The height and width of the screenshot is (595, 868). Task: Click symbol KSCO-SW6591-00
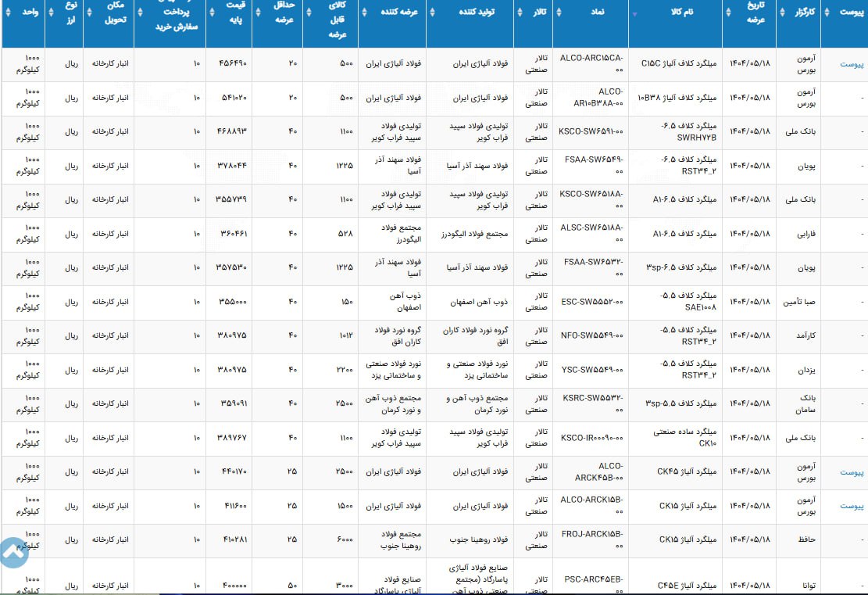[x=591, y=132]
